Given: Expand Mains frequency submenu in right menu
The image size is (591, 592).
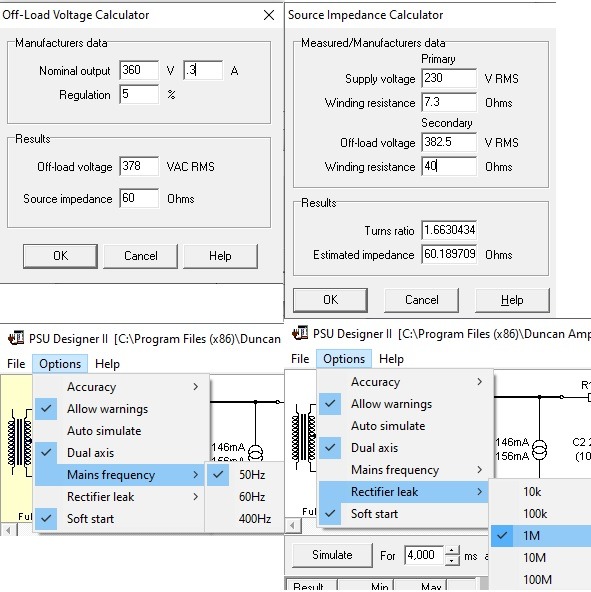Looking at the screenshot, I should click(x=406, y=470).
